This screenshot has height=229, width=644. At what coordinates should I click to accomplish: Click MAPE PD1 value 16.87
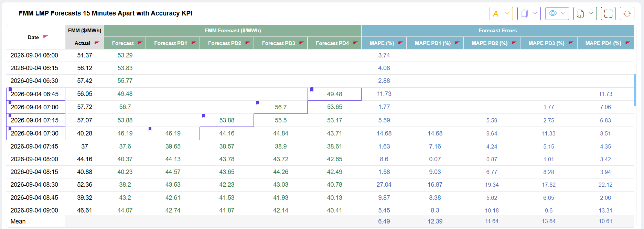click(435, 185)
